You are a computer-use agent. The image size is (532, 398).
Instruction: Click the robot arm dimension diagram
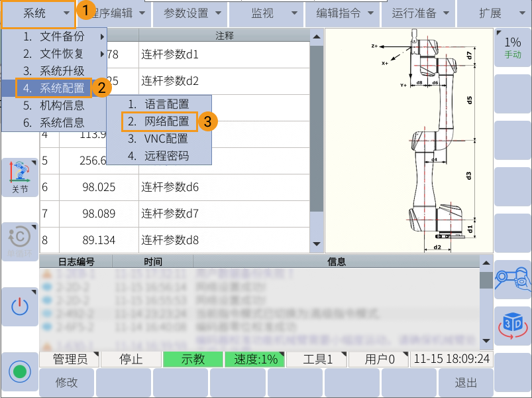coord(409,140)
